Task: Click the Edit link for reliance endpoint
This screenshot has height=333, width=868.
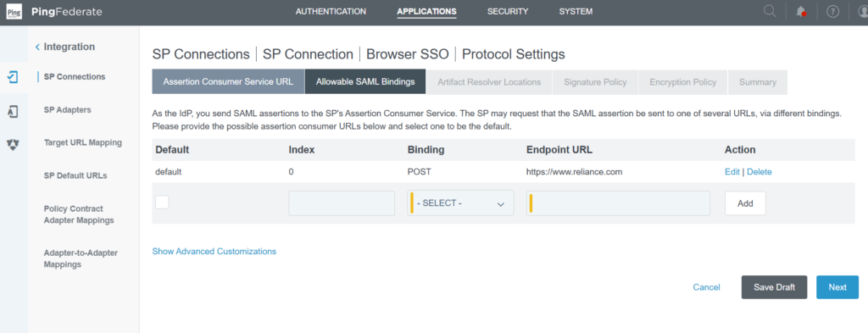Action: [x=732, y=172]
